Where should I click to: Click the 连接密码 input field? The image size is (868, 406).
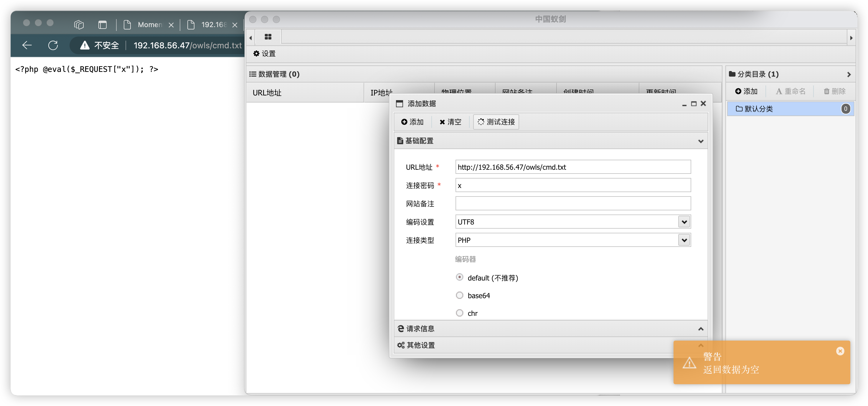(x=573, y=185)
